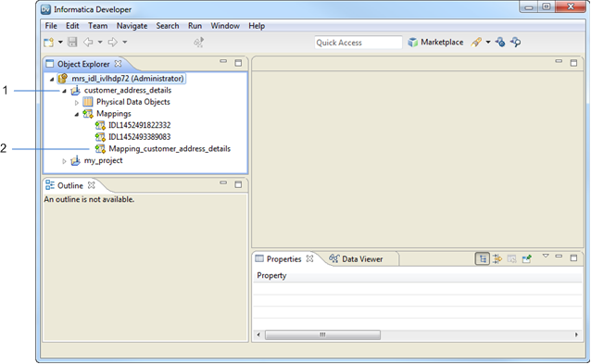Open the Marketplace button

click(435, 43)
